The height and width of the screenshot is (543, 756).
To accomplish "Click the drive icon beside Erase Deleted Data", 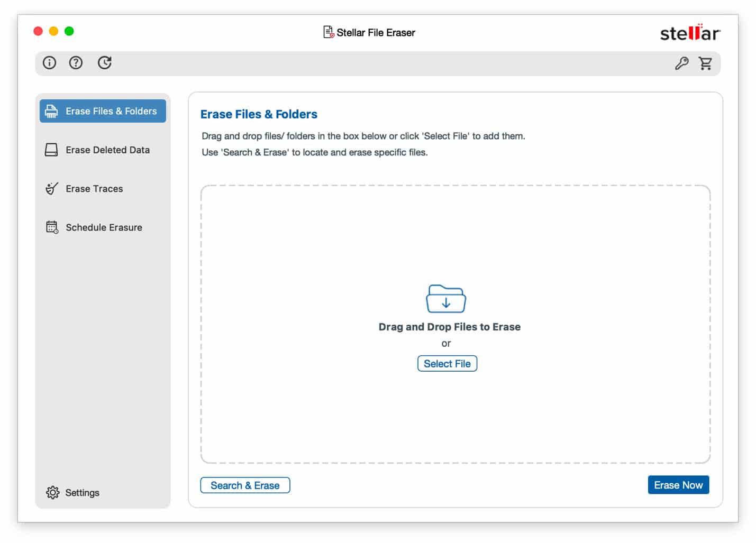I will (x=51, y=150).
